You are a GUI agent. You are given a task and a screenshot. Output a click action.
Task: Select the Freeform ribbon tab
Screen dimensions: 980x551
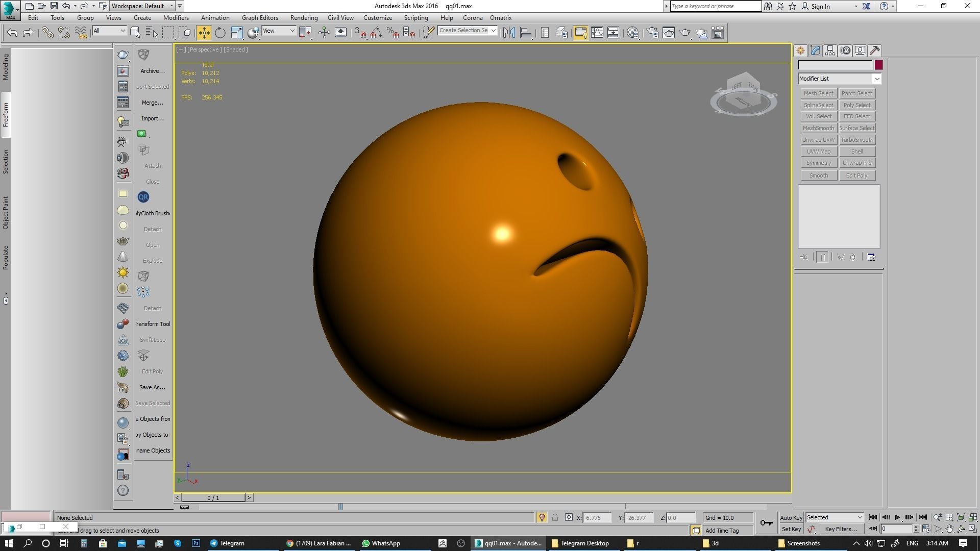pos(6,115)
